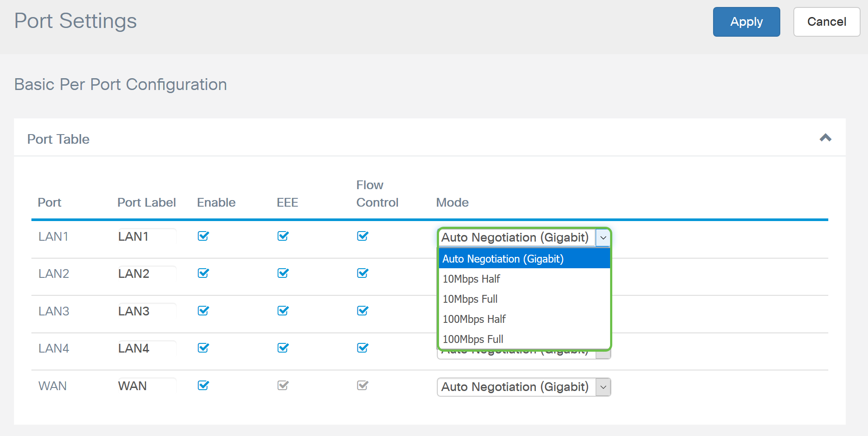Viewport: 868px width, 436px height.
Task: Click the Apply button
Action: click(x=746, y=22)
